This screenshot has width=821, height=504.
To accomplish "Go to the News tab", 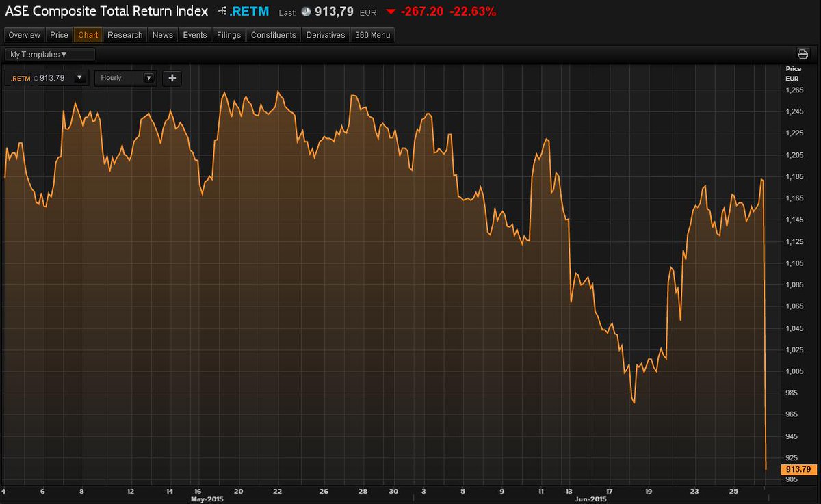I will click(163, 35).
